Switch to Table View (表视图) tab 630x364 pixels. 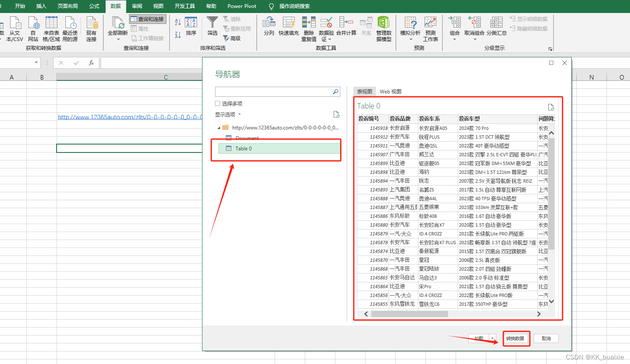(x=365, y=91)
